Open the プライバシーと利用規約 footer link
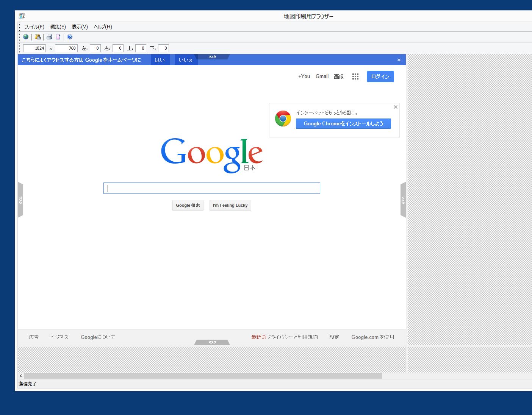532x415 pixels. pyautogui.click(x=292, y=337)
